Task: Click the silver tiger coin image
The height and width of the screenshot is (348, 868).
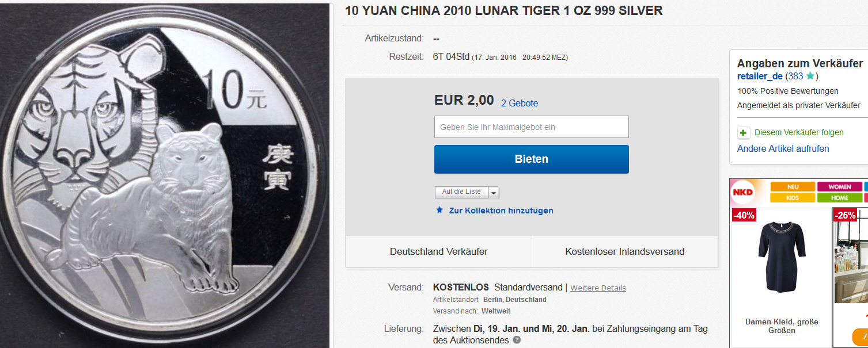Action: pos(164,175)
